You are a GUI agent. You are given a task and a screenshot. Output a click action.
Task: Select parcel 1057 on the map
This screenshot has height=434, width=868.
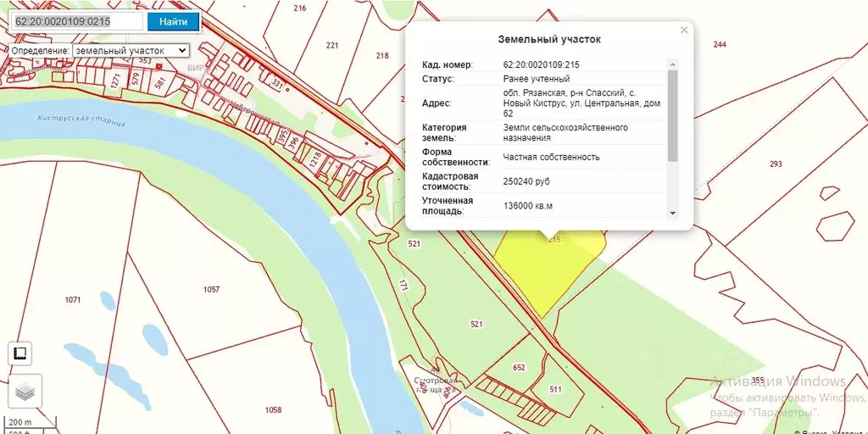pyautogui.click(x=211, y=290)
